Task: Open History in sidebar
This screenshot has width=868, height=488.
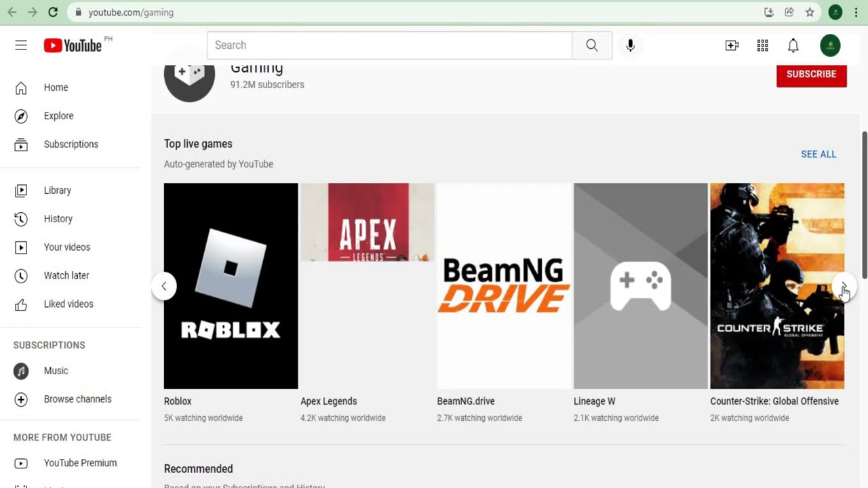Action: pos(71,219)
